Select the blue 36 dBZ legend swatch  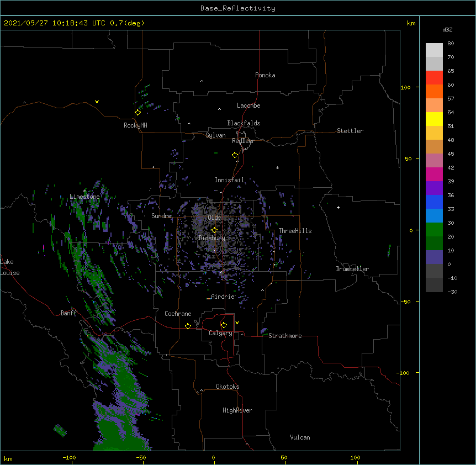coord(434,202)
